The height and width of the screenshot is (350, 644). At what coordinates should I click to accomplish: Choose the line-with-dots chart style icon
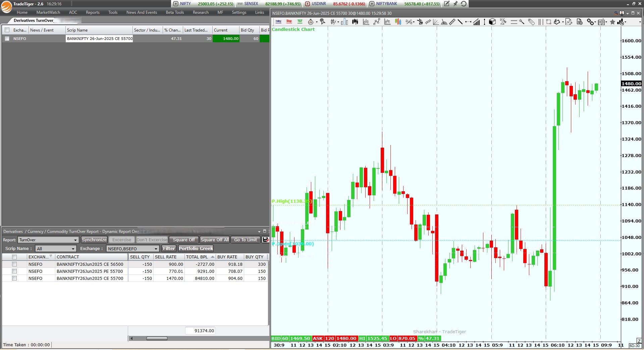377,22
